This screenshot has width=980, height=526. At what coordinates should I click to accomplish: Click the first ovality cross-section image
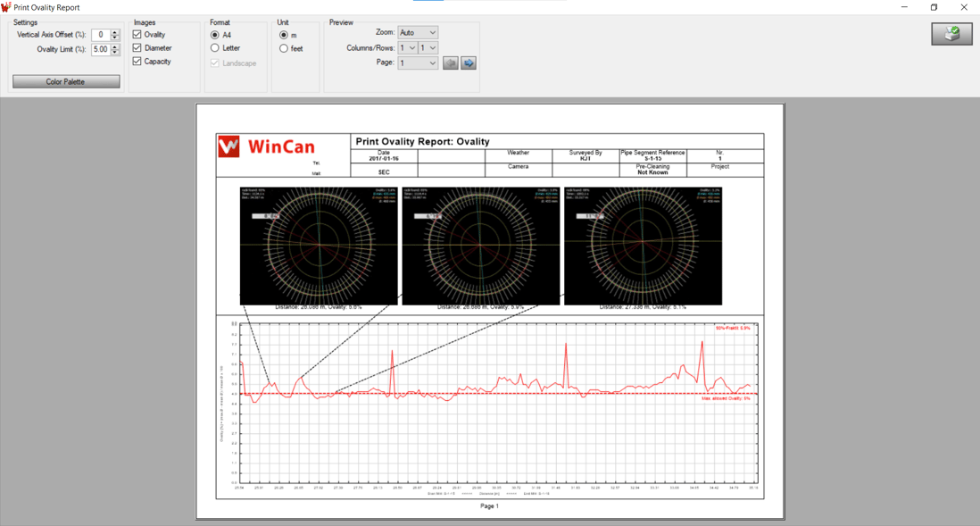[x=319, y=243]
